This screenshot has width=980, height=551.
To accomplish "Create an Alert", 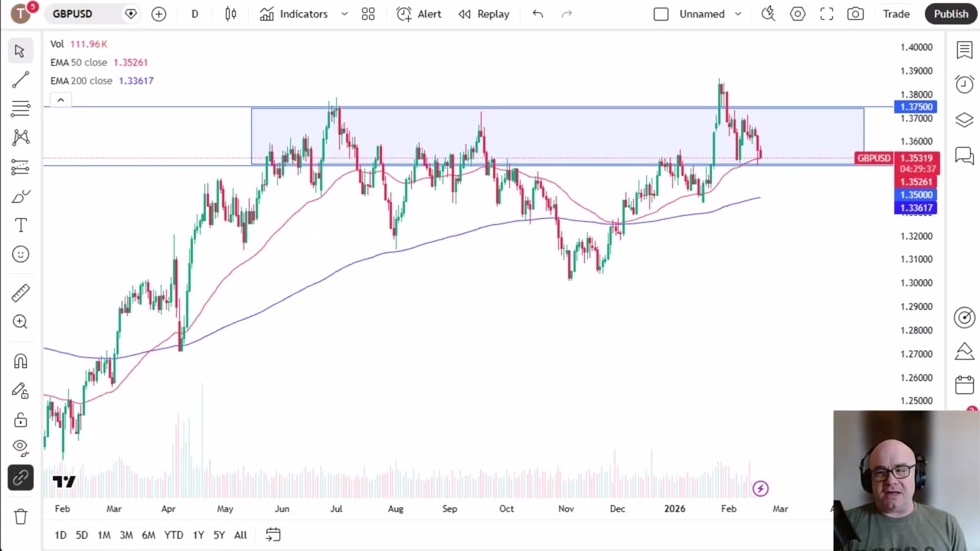I will pyautogui.click(x=419, y=14).
